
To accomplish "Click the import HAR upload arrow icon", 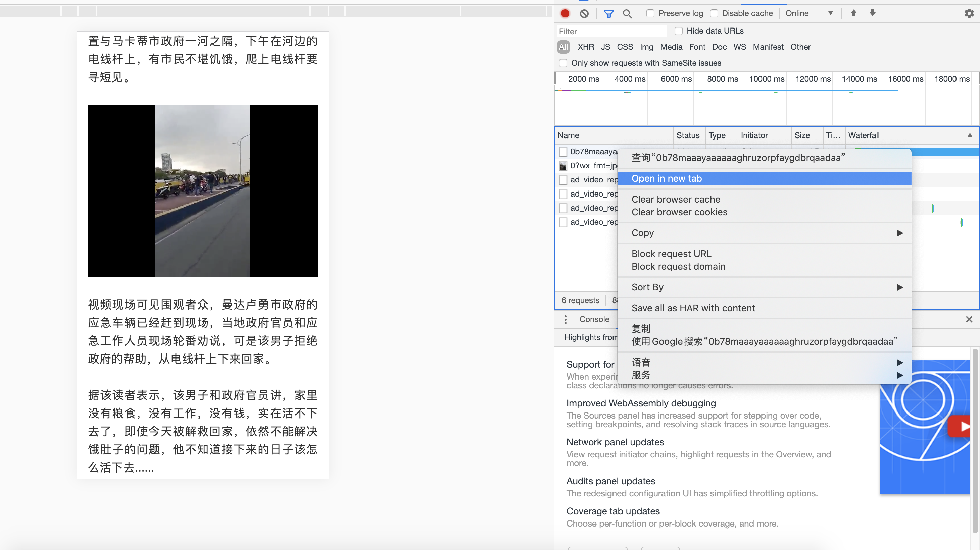I will (853, 14).
